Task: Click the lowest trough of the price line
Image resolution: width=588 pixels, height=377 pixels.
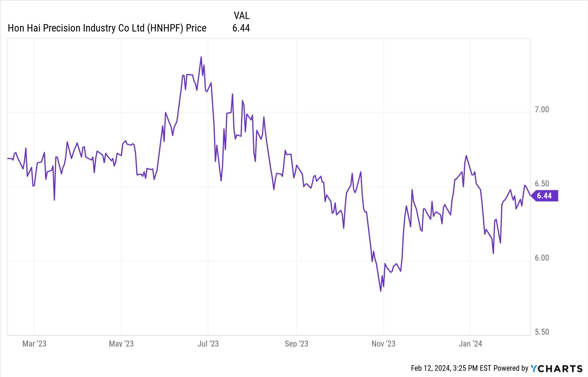Action: (381, 291)
